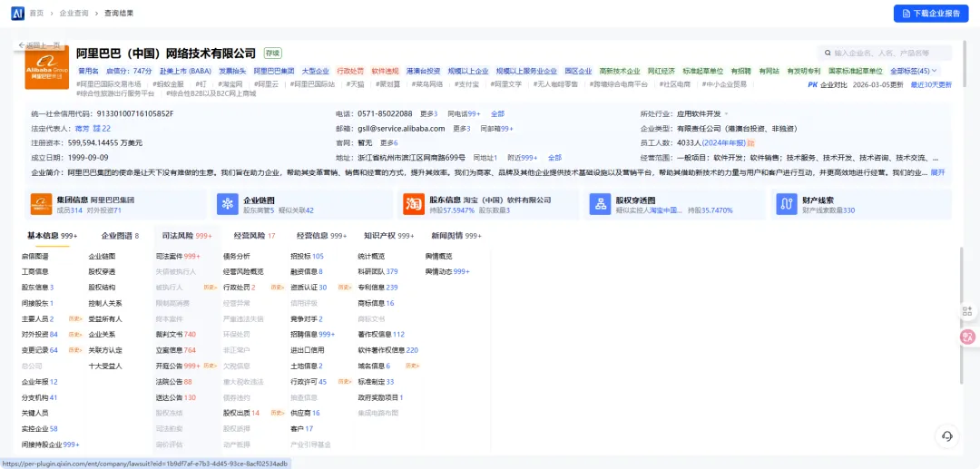This screenshot has width=980, height=469.
Task: Click the back arrow 返回上一页
Action: click(39, 45)
